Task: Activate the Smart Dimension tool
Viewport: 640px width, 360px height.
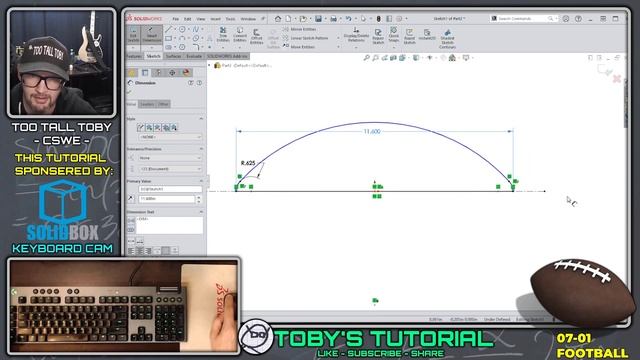Action: pyautogui.click(x=151, y=34)
